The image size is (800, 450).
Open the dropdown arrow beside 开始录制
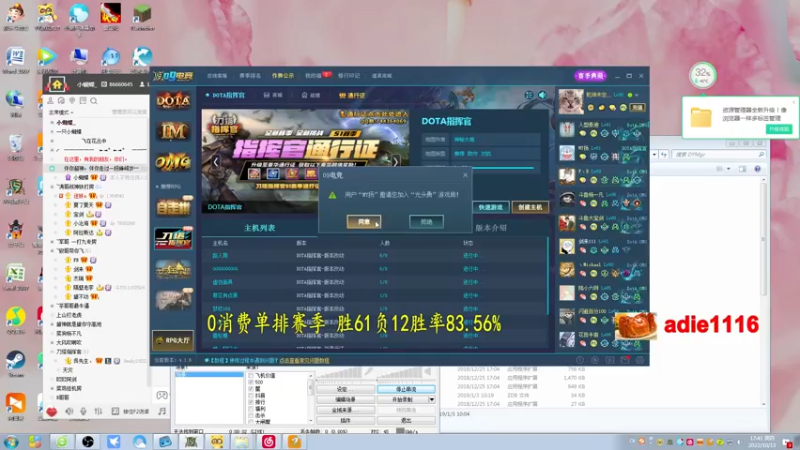coord(432,399)
